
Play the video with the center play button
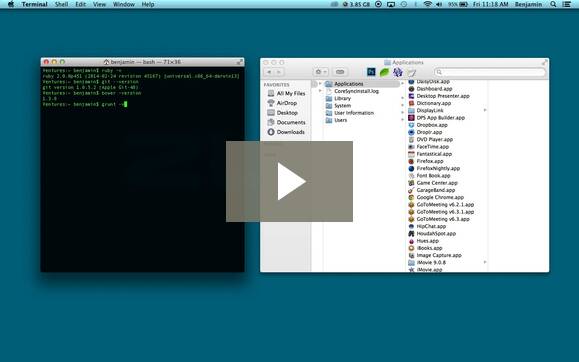pos(290,181)
